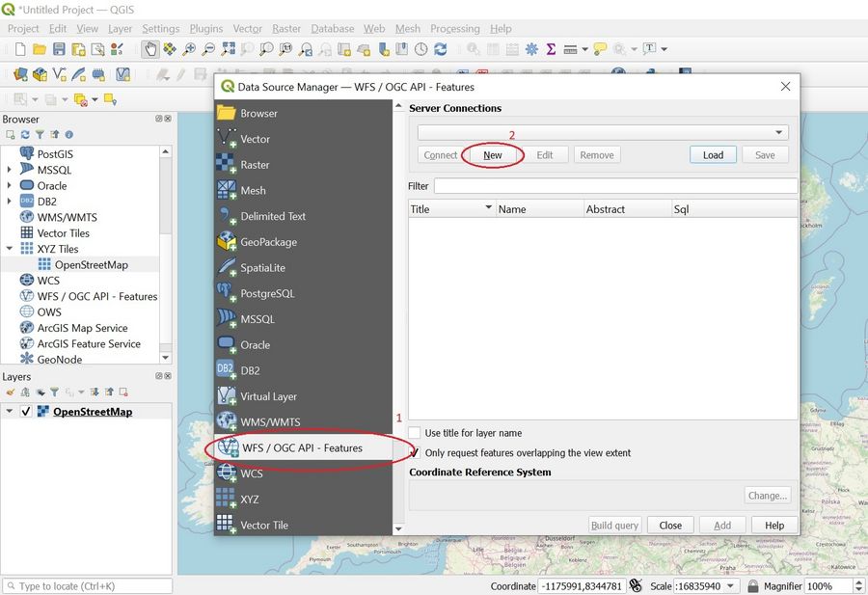Enable Use title for layer name

415,433
